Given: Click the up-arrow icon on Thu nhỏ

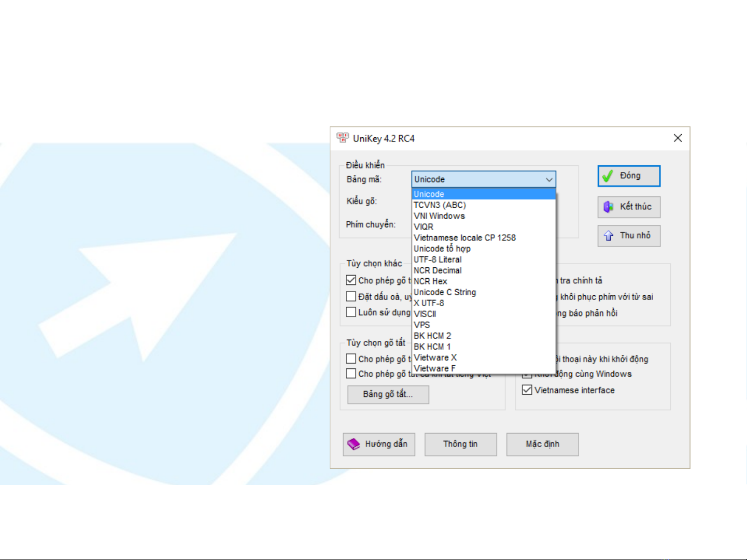Looking at the screenshot, I should tap(609, 236).
